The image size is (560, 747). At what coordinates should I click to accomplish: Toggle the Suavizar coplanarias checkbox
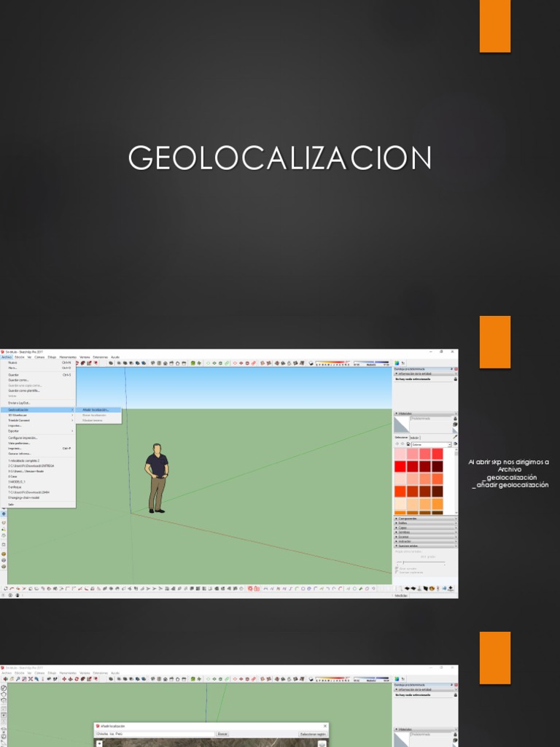(397, 572)
